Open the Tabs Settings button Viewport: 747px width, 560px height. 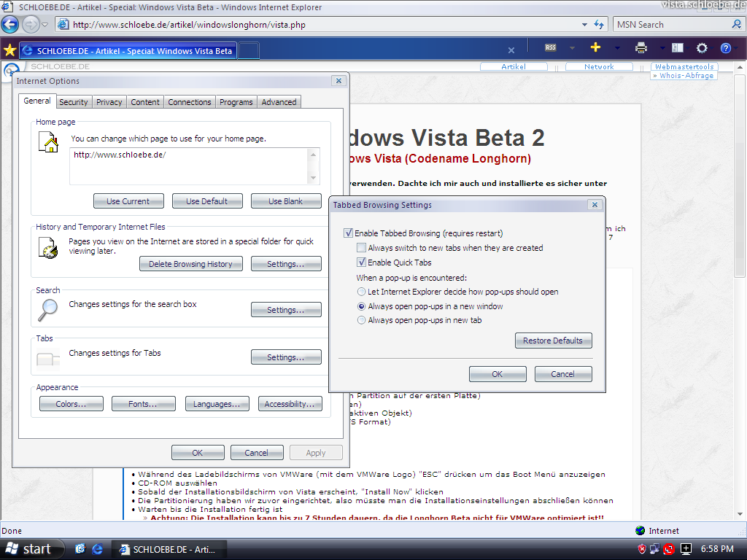tap(286, 357)
